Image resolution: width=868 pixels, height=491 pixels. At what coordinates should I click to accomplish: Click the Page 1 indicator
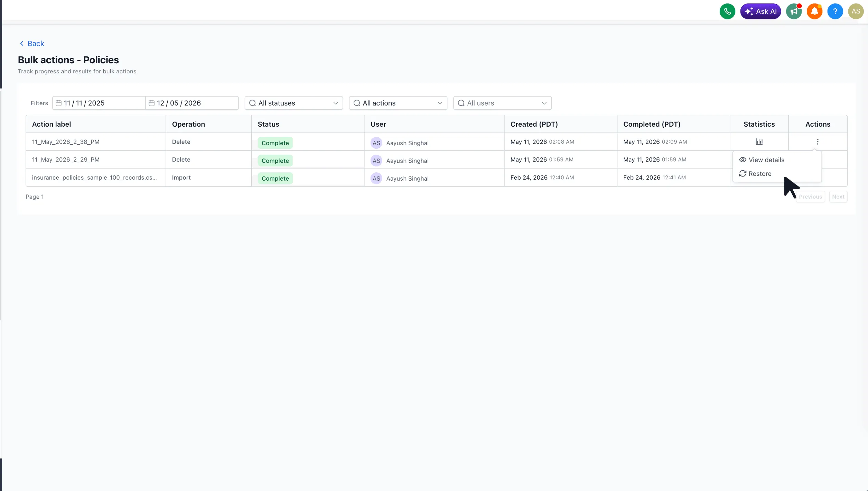[35, 197]
